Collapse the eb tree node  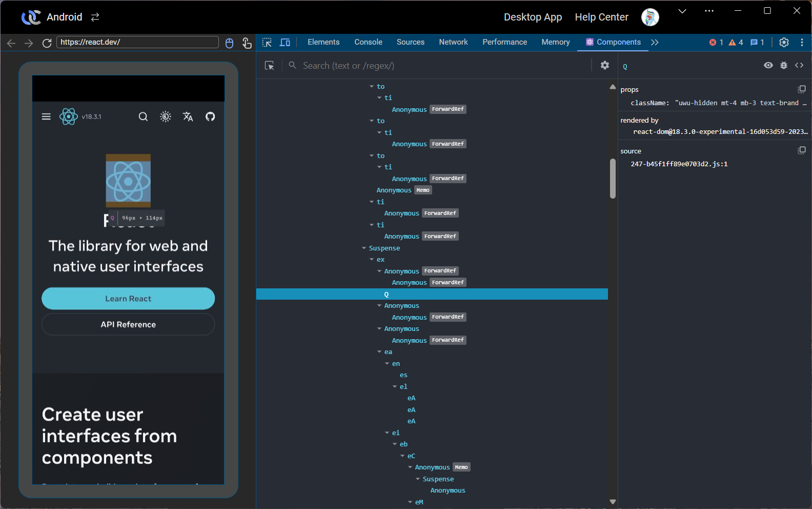tap(395, 444)
